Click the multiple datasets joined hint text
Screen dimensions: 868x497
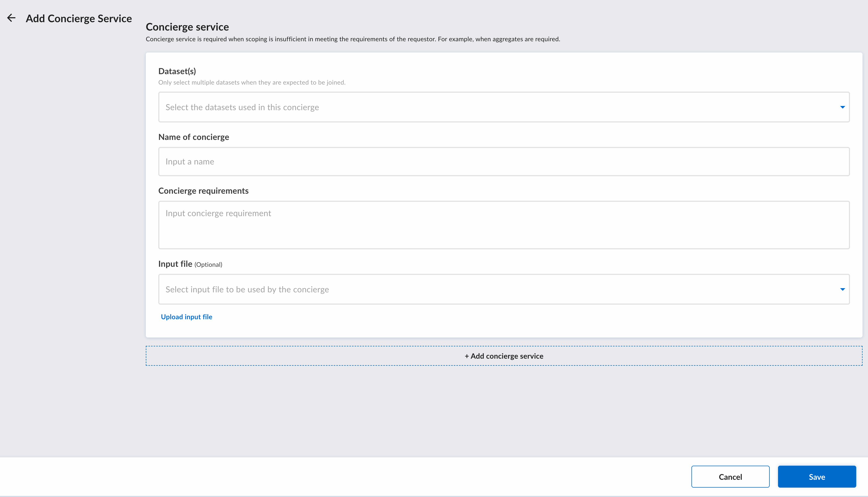pyautogui.click(x=252, y=82)
